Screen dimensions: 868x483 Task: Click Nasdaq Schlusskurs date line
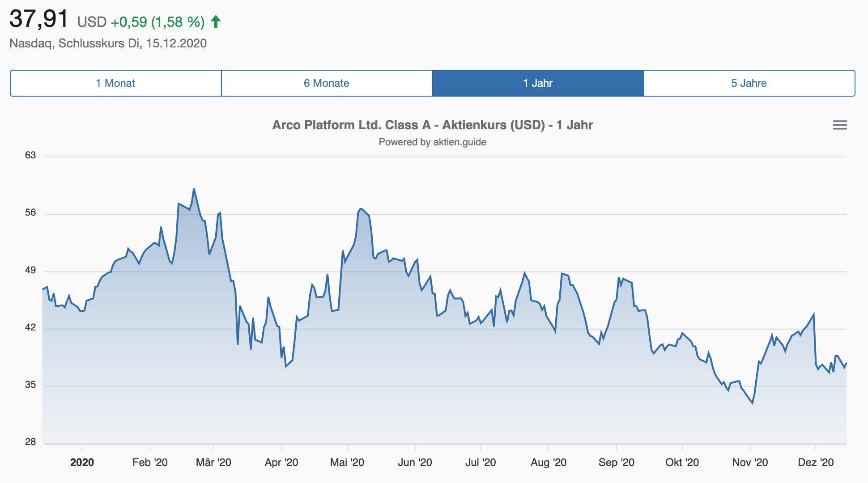pyautogui.click(x=108, y=43)
